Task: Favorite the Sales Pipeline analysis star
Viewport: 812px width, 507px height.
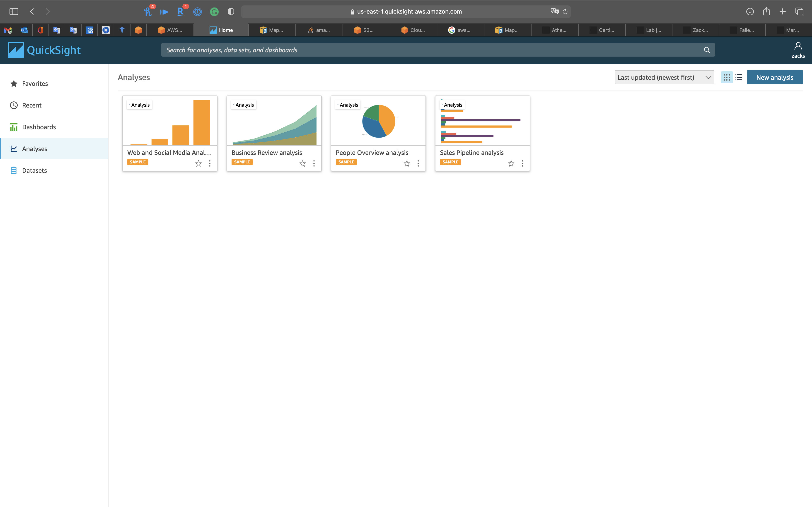Action: [511, 163]
